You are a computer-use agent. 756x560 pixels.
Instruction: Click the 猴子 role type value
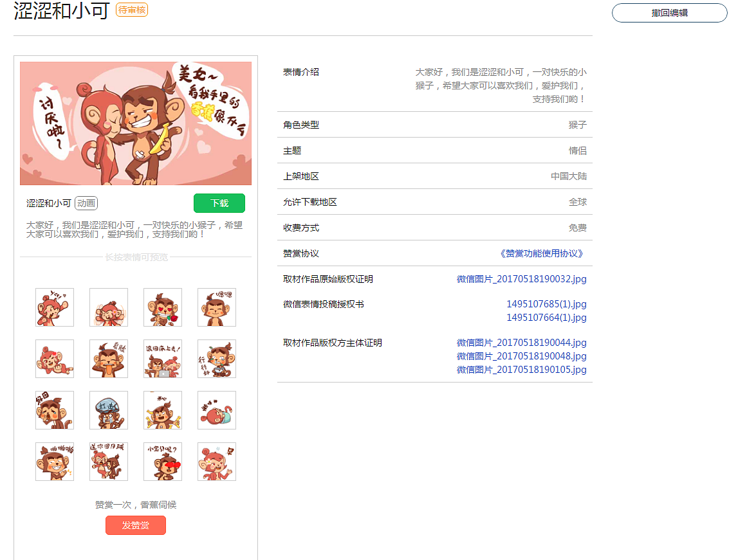click(578, 125)
